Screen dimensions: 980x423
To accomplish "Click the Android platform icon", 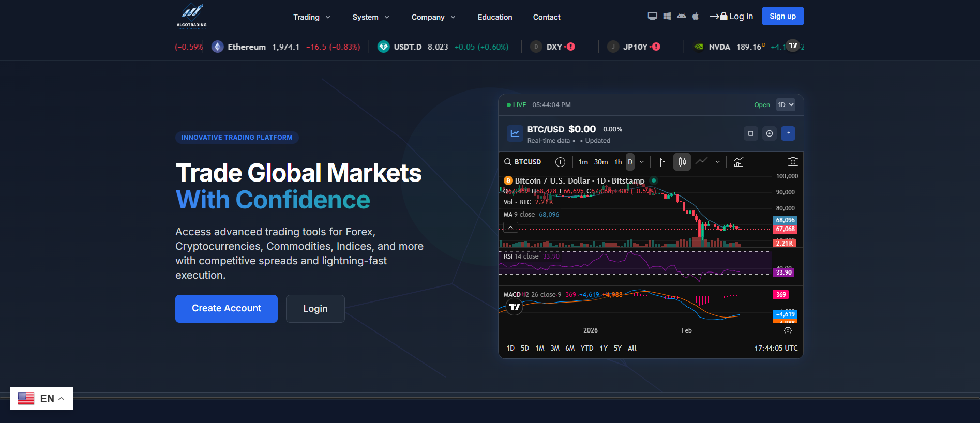I will 682,16.
